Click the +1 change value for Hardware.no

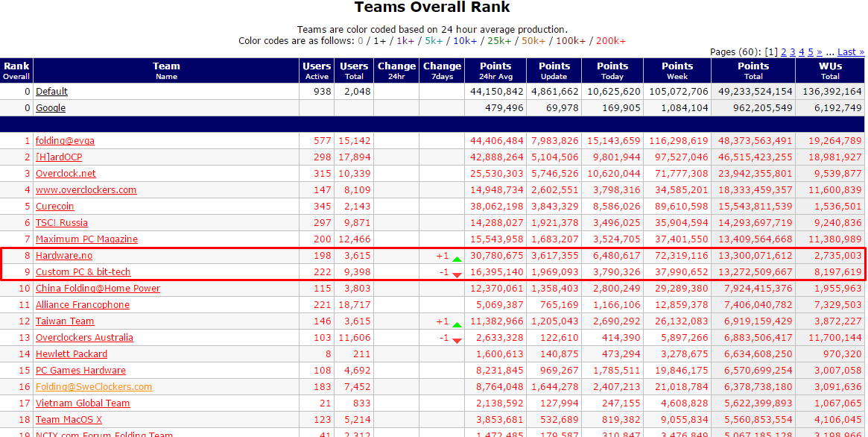pyautogui.click(x=443, y=256)
